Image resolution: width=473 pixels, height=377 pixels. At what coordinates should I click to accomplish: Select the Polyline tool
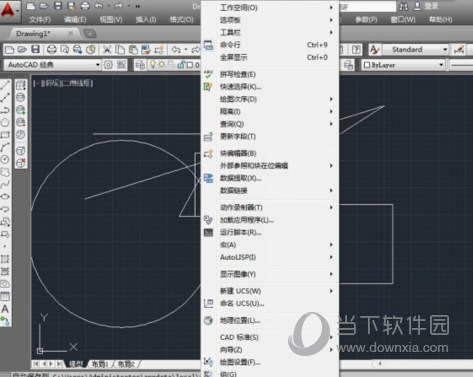coord(5,110)
